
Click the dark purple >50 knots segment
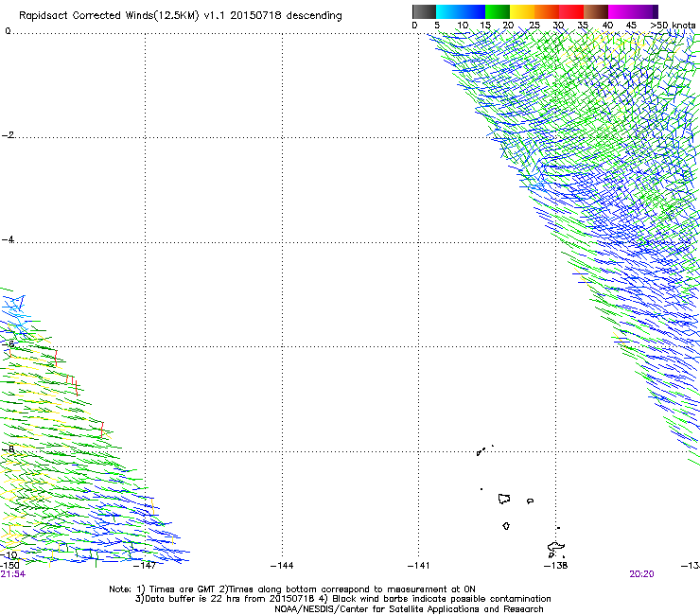[655, 11]
